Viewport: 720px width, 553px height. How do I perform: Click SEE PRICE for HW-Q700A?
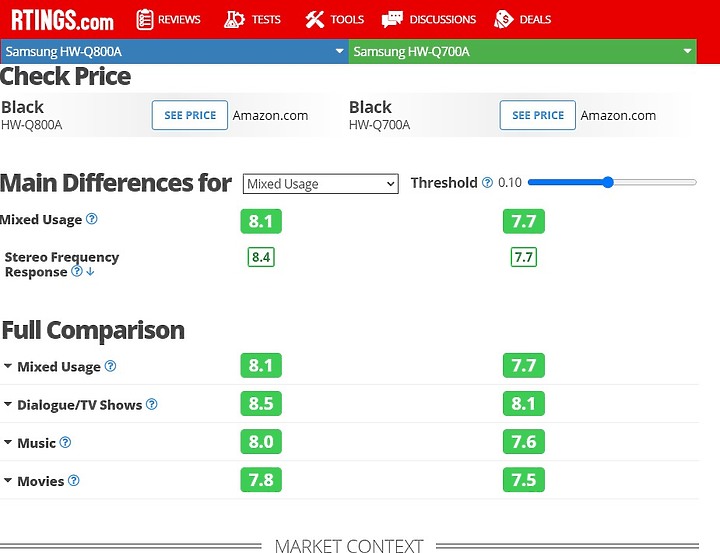538,115
